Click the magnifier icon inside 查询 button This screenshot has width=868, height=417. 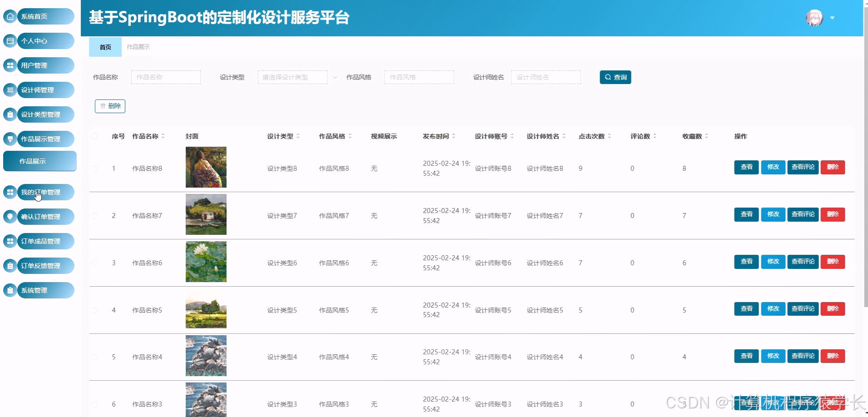click(607, 77)
